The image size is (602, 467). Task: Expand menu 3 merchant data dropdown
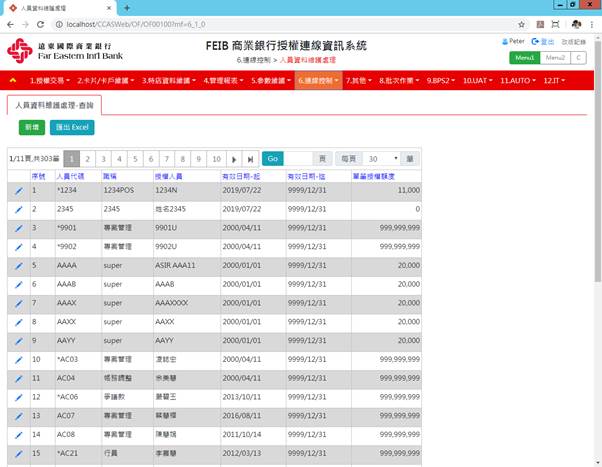tap(169, 81)
